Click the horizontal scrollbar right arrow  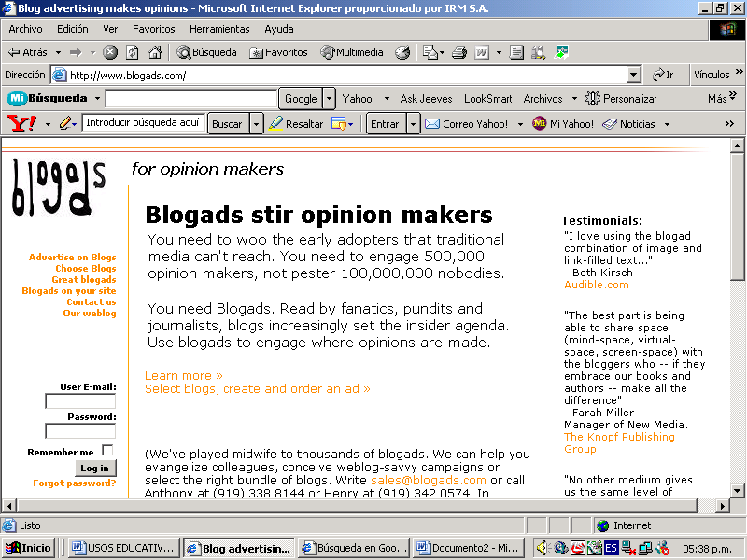723,506
